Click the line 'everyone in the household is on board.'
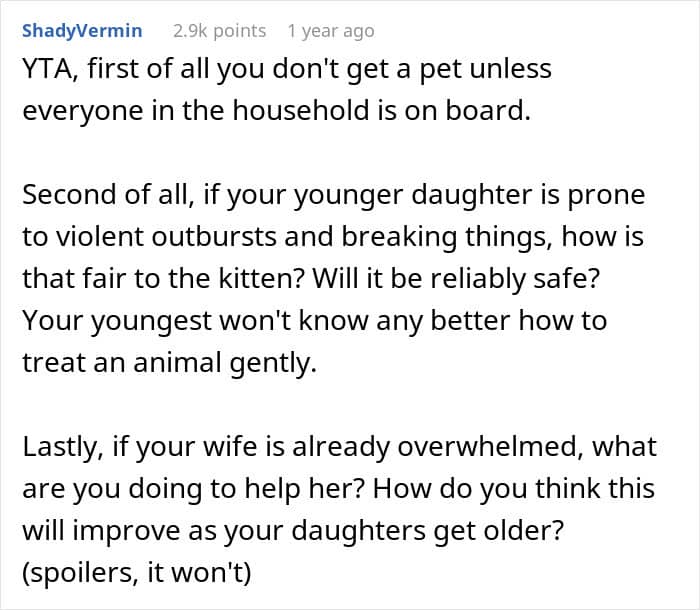Screen dimensions: 700x610 (277, 110)
